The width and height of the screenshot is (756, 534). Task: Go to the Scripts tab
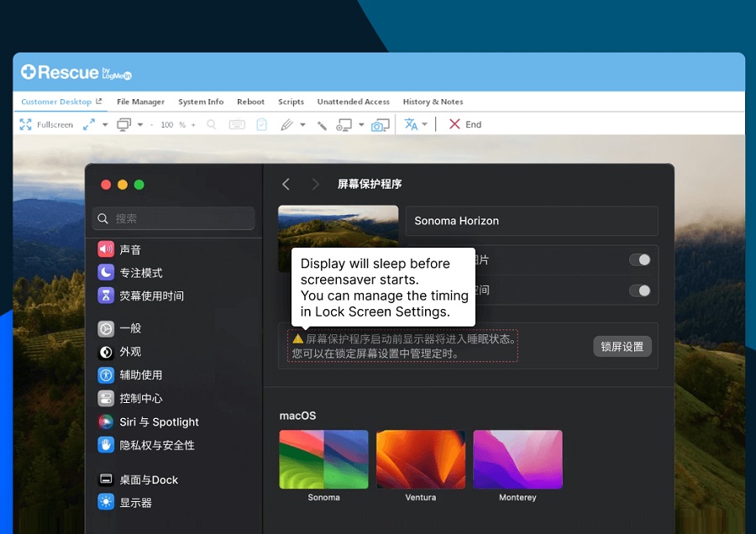291,102
